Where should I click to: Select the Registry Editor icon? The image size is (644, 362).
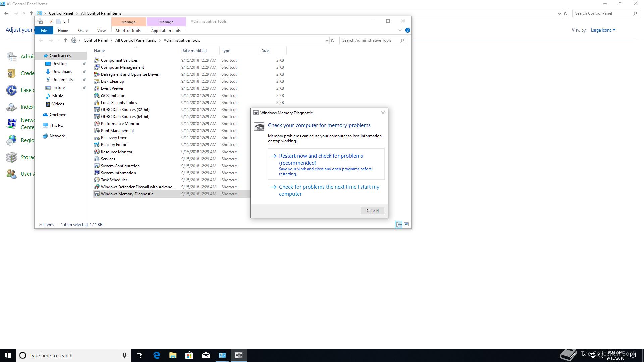[97, 145]
